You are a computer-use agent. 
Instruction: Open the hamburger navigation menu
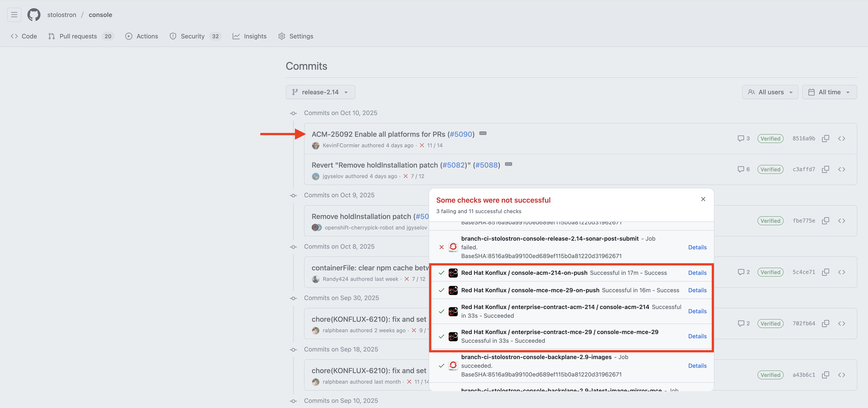click(x=14, y=15)
